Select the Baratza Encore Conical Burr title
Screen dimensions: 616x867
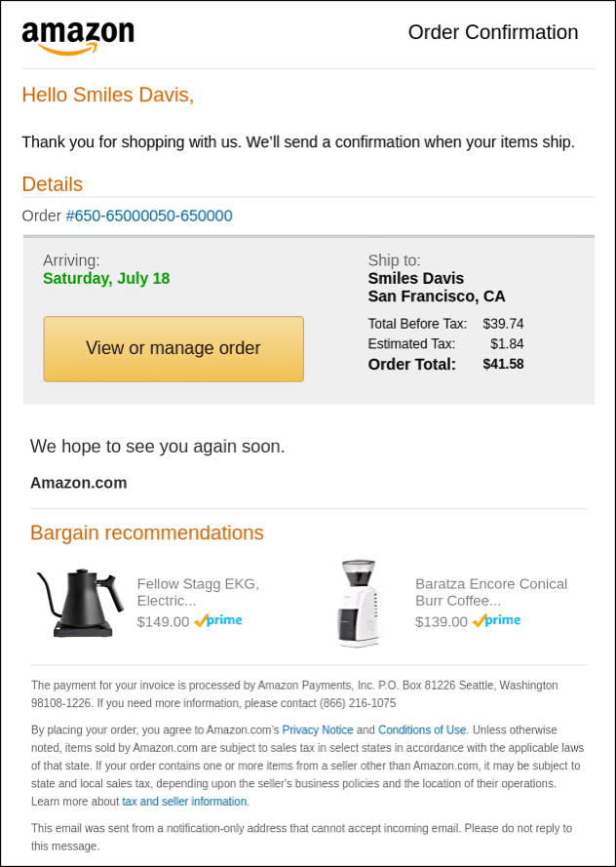(x=490, y=592)
